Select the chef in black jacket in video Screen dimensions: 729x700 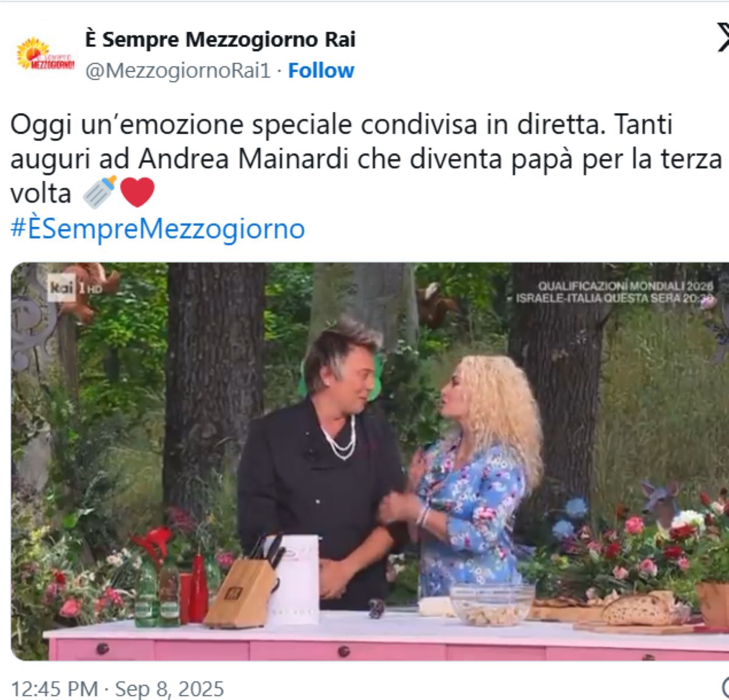pos(321,461)
